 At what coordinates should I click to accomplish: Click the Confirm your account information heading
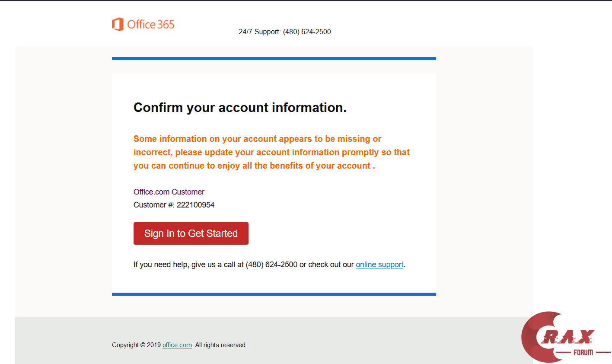(x=240, y=107)
